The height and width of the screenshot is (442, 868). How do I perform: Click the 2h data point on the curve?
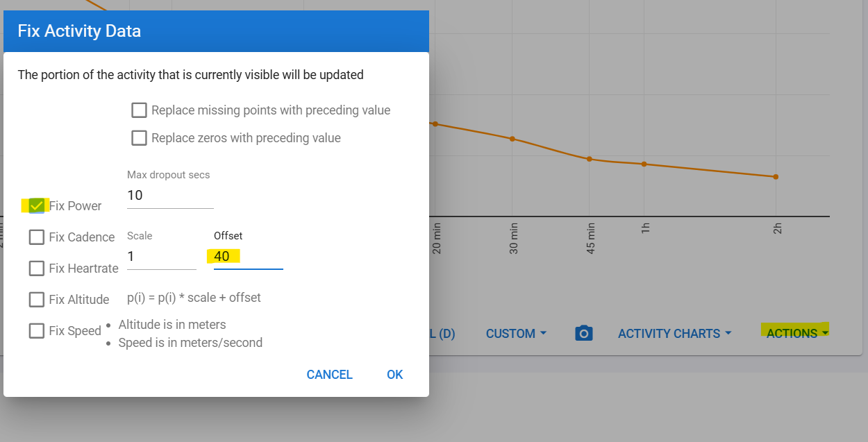coord(776,177)
